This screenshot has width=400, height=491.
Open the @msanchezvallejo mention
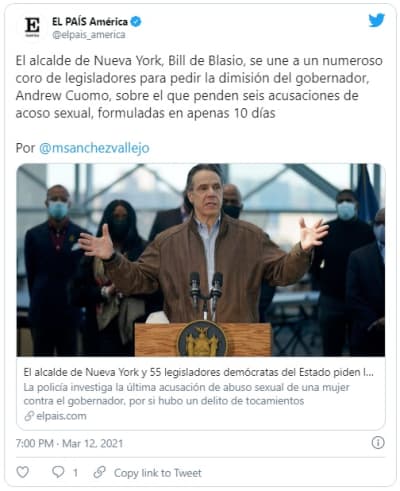pyautogui.click(x=94, y=148)
